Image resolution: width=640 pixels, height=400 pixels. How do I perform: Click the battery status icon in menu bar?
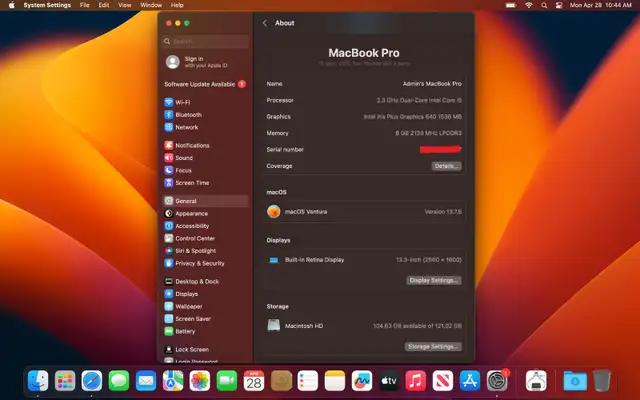(511, 5)
